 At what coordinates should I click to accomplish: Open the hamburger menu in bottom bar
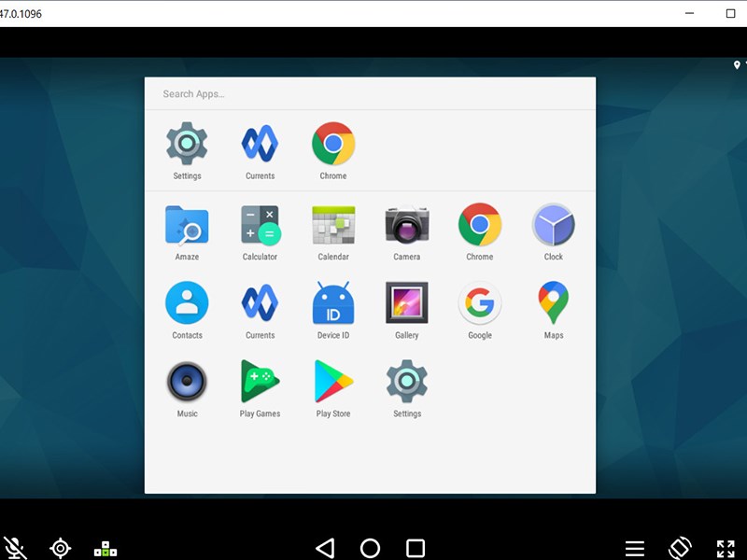[635, 549]
